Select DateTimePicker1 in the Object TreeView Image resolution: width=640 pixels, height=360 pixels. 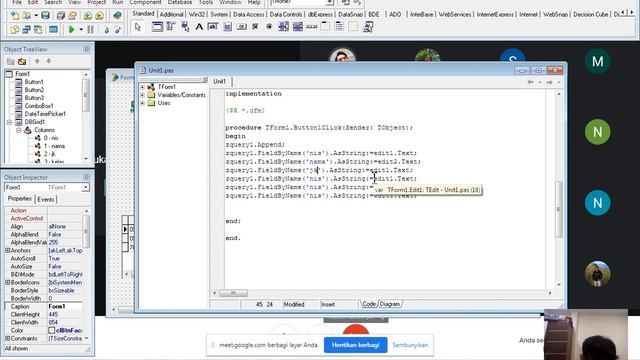click(45, 114)
